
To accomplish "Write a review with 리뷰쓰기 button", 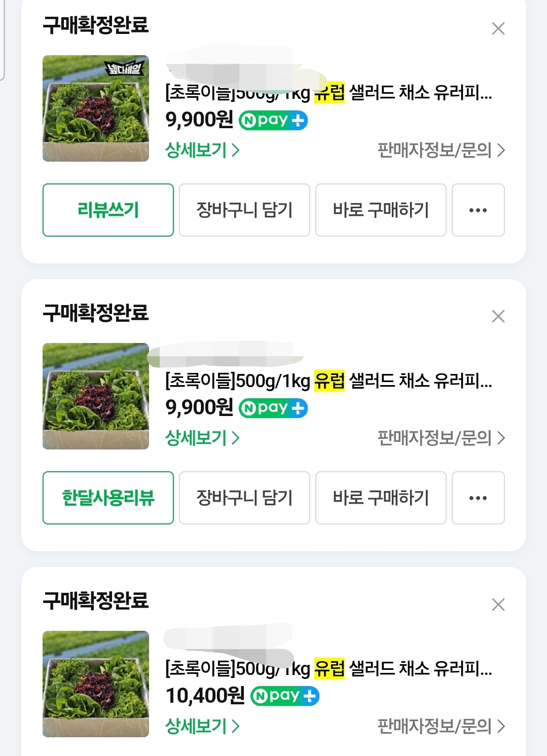I will (108, 210).
